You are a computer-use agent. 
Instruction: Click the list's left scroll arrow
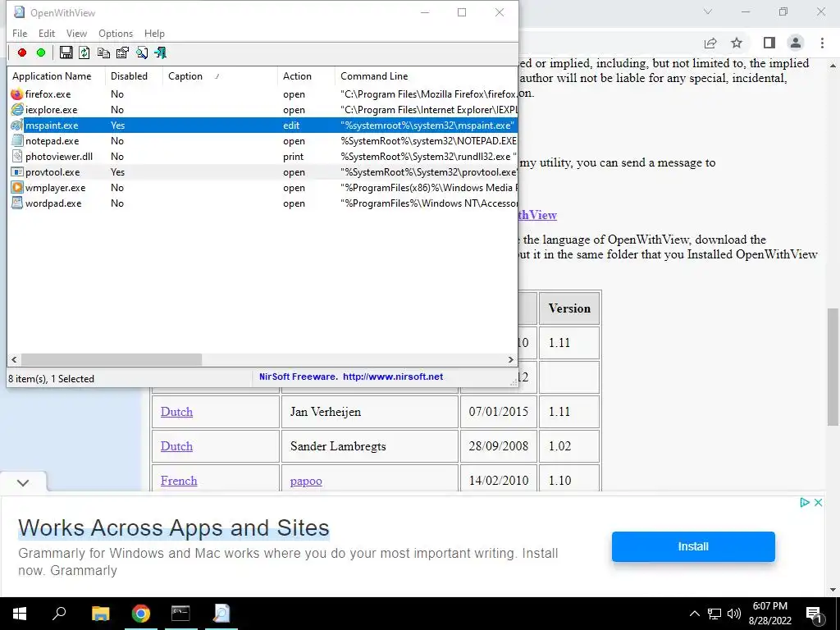(x=15, y=359)
